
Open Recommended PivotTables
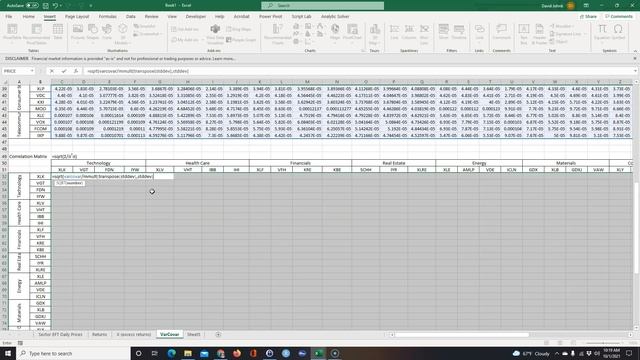click(36, 33)
